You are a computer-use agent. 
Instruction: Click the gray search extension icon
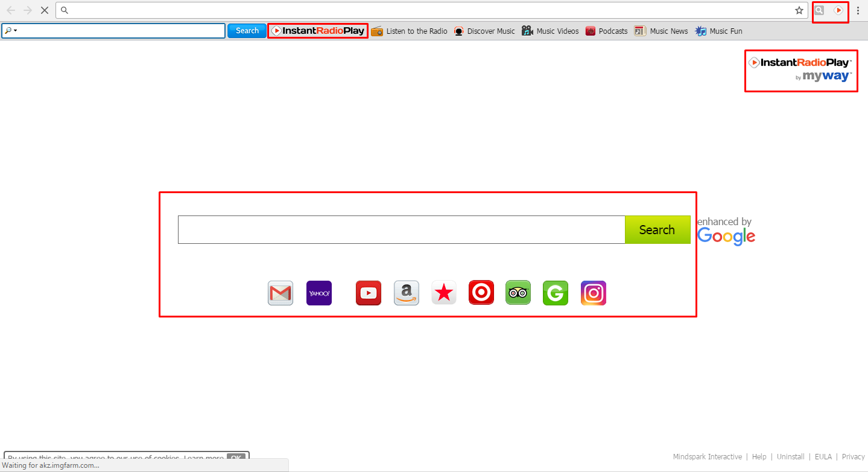coord(819,10)
